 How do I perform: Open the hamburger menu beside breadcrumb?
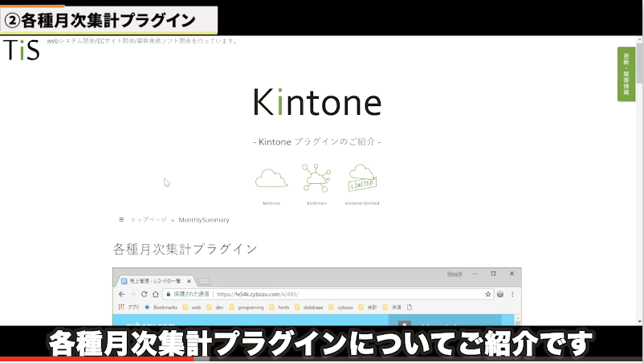pyautogui.click(x=121, y=219)
